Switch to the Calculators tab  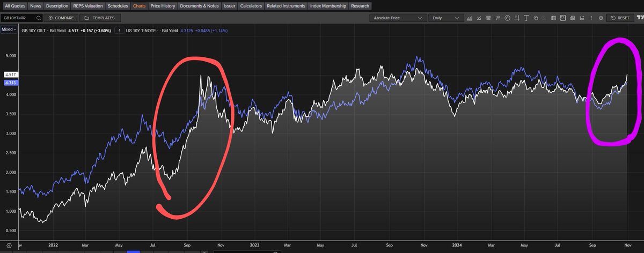coord(251,6)
